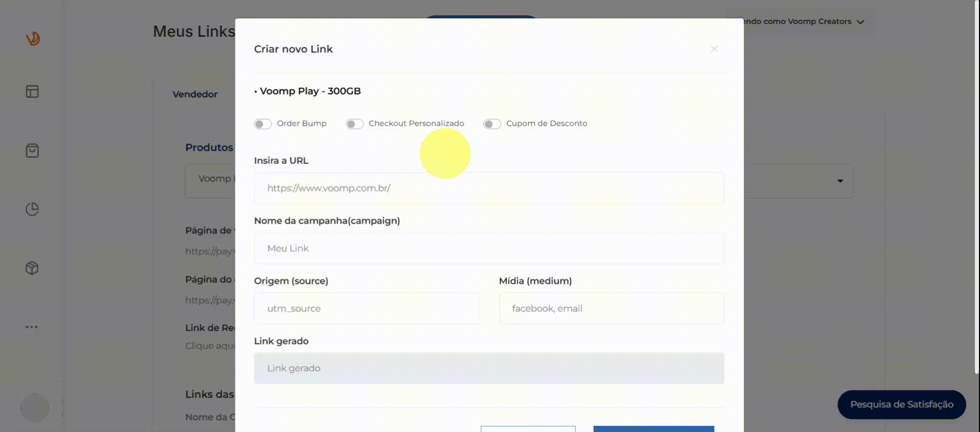Image resolution: width=980 pixels, height=432 pixels.
Task: Open the Produtos dropdown arrow
Action: tap(840, 181)
